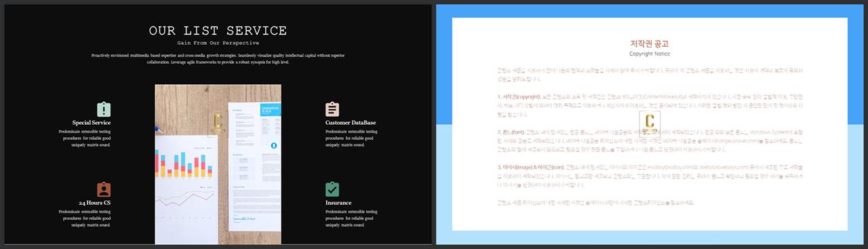Select the 'Copyright Notice' subtitle

click(650, 54)
